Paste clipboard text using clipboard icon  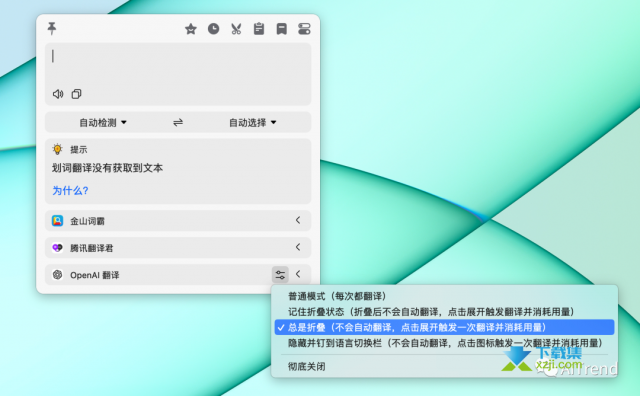click(x=259, y=29)
